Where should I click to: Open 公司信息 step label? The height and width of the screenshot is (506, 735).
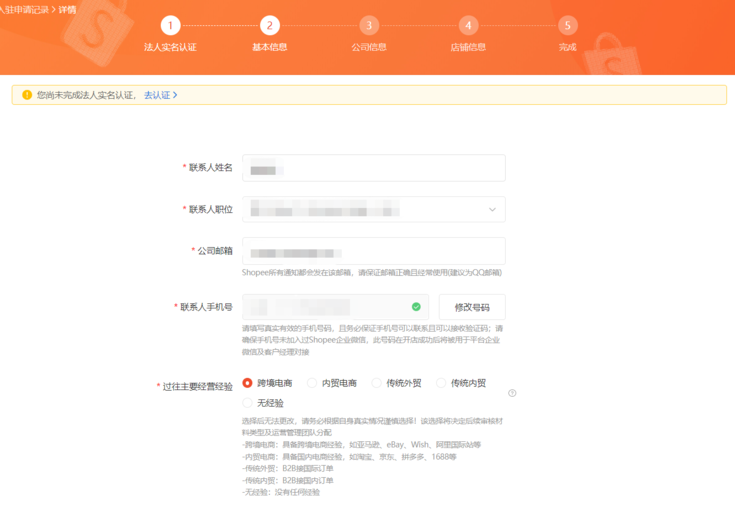pyautogui.click(x=369, y=47)
